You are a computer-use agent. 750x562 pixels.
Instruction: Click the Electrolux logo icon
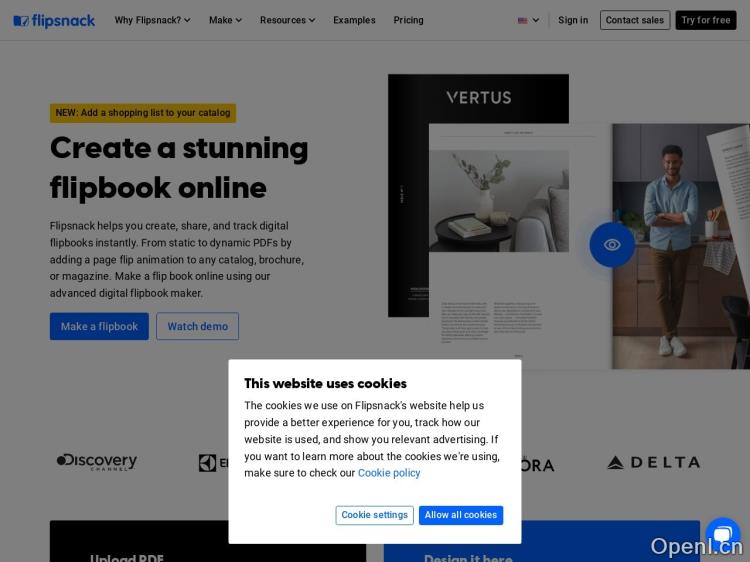[x=207, y=463]
